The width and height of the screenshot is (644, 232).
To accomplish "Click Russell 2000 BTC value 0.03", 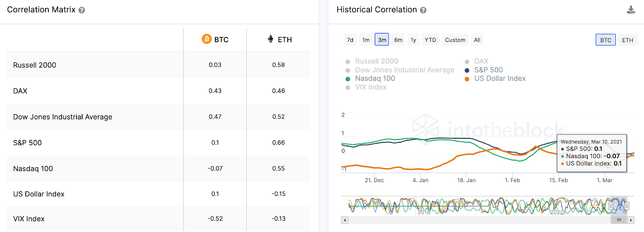I will point(215,65).
